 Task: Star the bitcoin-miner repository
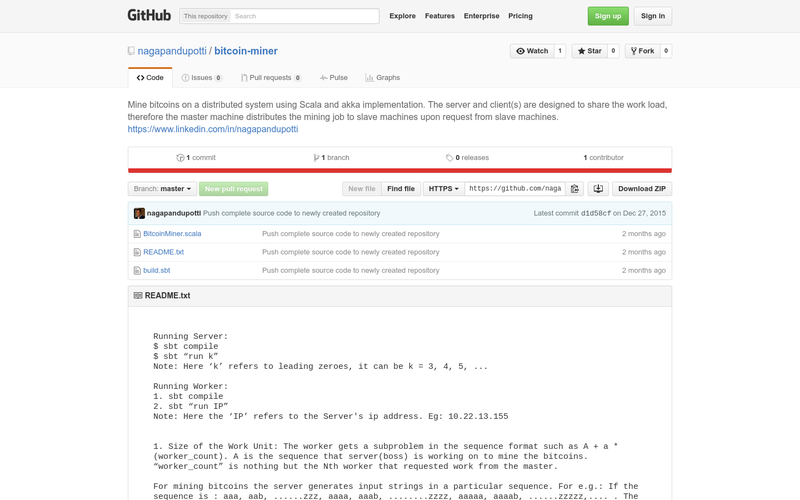589,51
